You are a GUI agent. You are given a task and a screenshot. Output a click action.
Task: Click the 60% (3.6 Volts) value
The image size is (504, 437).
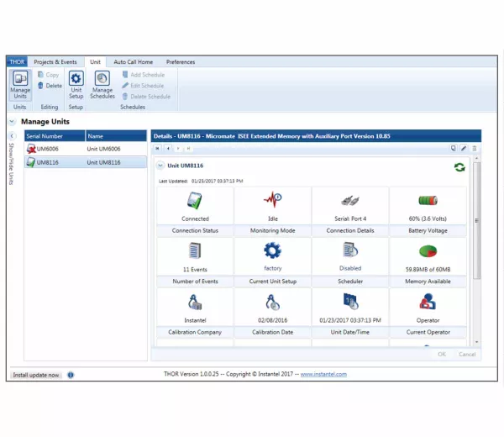pyautogui.click(x=428, y=218)
